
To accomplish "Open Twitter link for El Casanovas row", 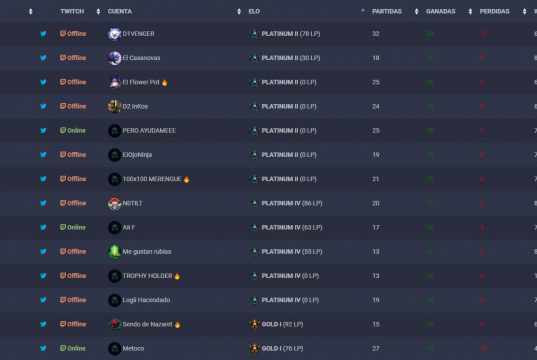I will (x=43, y=58).
